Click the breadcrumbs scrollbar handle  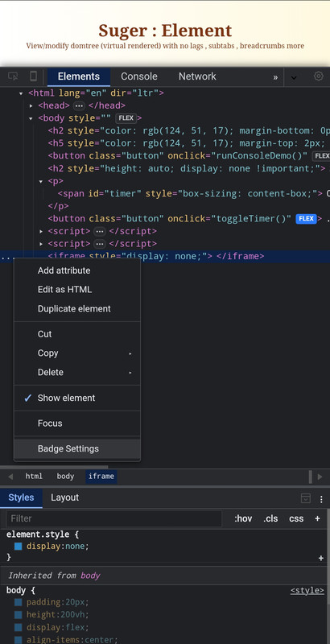311,477
